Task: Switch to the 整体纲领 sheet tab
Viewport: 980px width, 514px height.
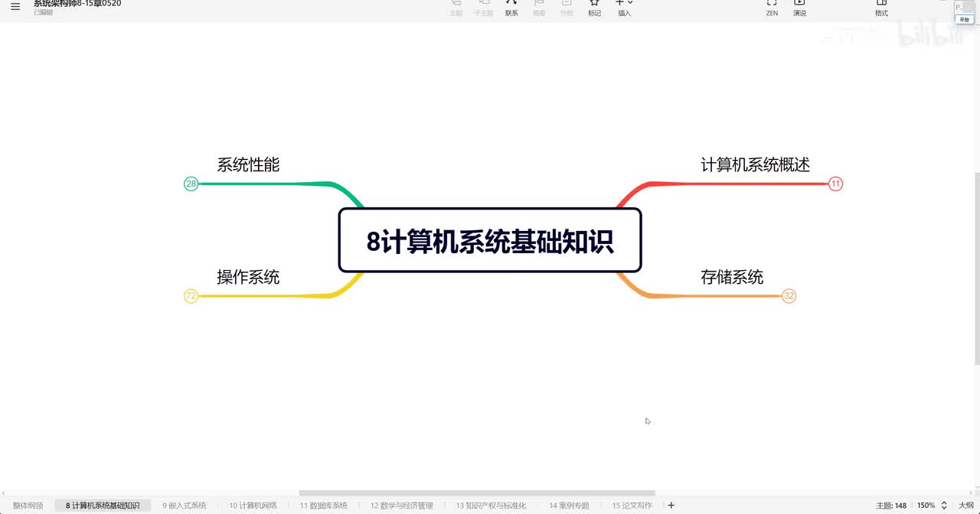Action: click(x=28, y=506)
